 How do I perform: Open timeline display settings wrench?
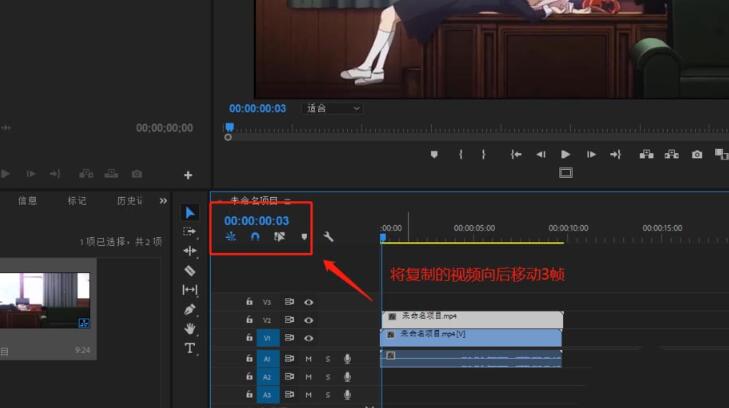[x=327, y=238]
